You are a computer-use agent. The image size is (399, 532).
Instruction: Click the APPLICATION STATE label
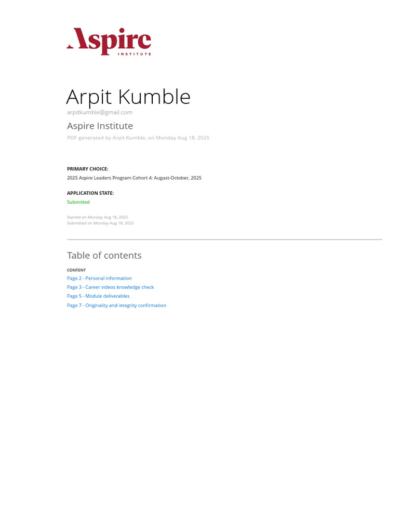[x=90, y=193]
